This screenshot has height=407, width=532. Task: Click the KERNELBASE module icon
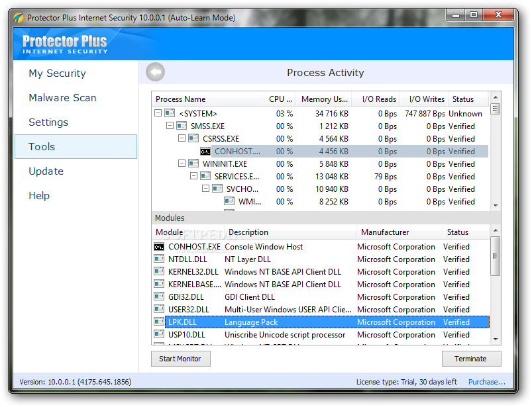click(159, 285)
